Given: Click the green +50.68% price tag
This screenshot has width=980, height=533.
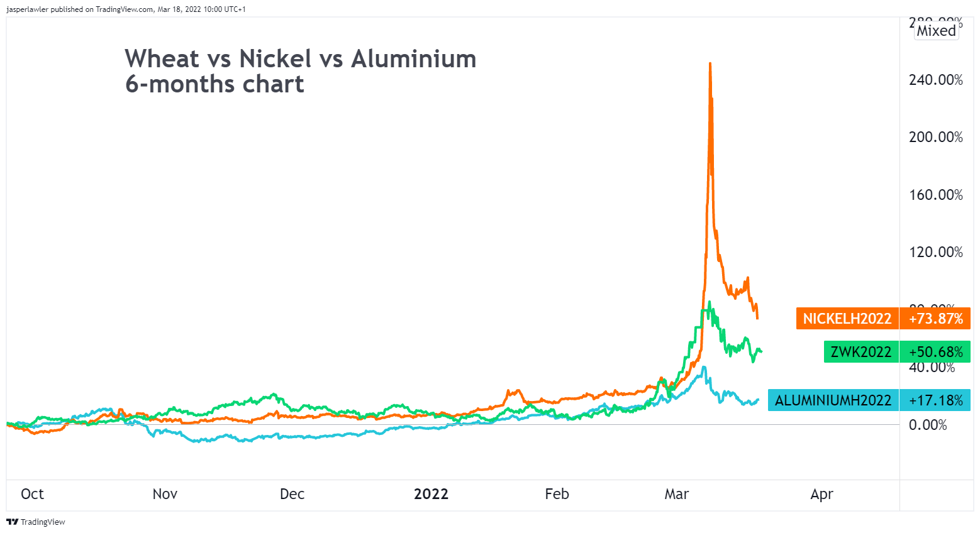Looking at the screenshot, I should pyautogui.click(x=935, y=352).
